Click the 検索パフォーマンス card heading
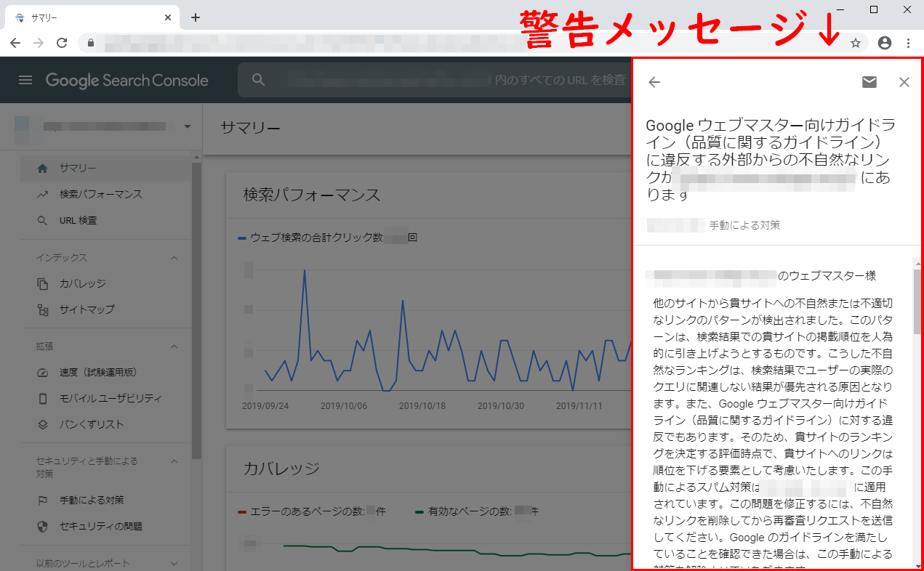 [312, 195]
